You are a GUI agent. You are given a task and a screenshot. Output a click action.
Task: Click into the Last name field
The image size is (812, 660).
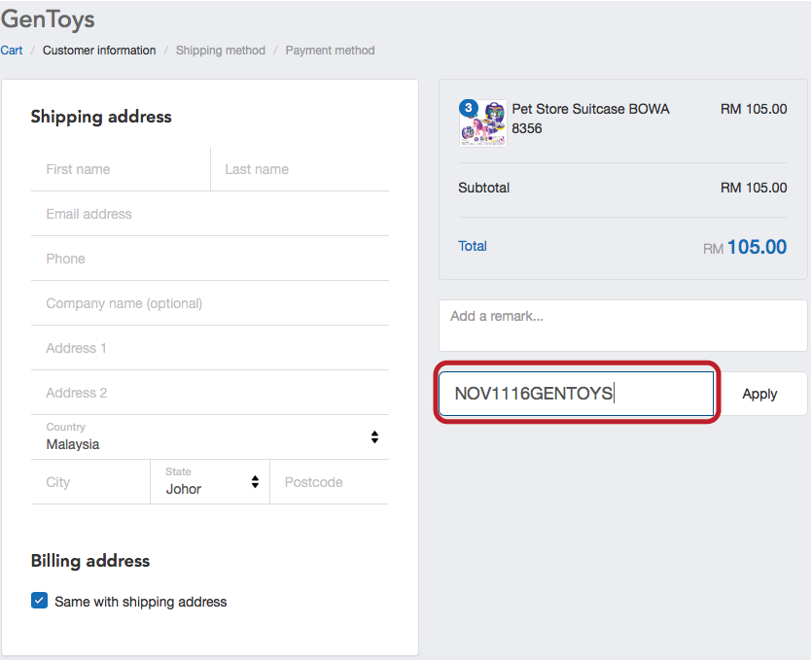tap(300, 169)
